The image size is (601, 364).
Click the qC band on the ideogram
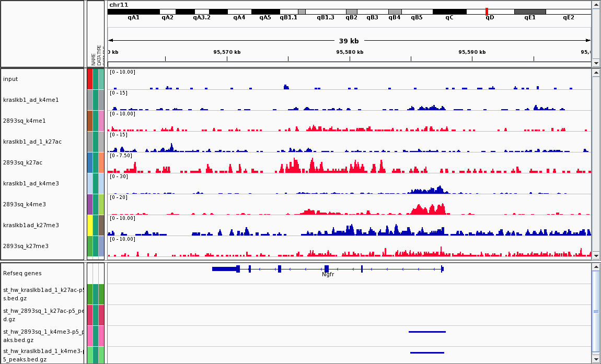pyautogui.click(x=449, y=11)
